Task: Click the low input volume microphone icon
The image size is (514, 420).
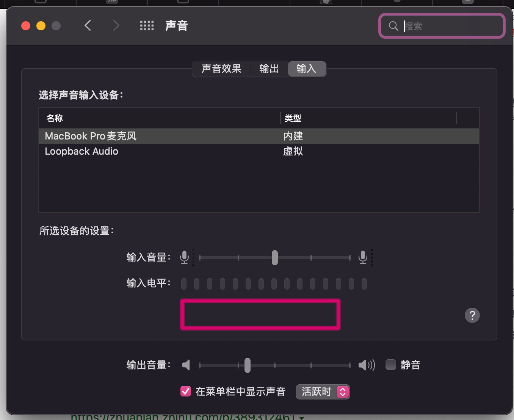Action: [185, 257]
